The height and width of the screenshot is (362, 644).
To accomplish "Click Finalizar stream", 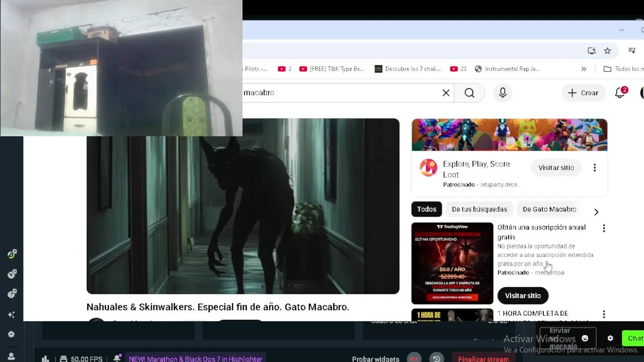I will (x=484, y=359).
